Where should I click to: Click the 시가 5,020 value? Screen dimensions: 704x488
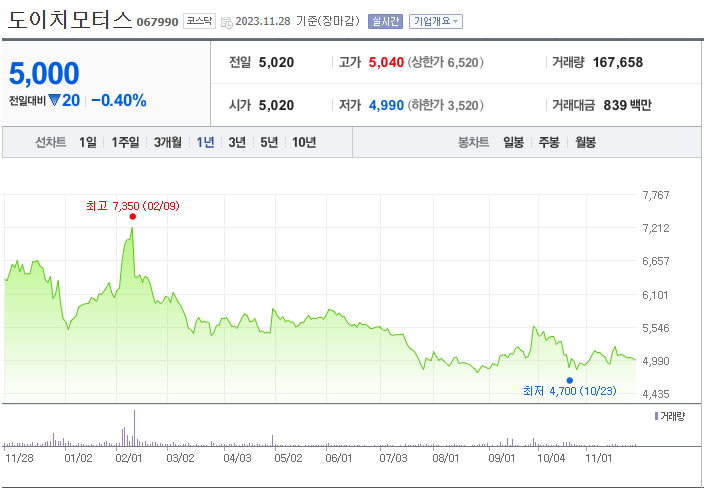(276, 106)
